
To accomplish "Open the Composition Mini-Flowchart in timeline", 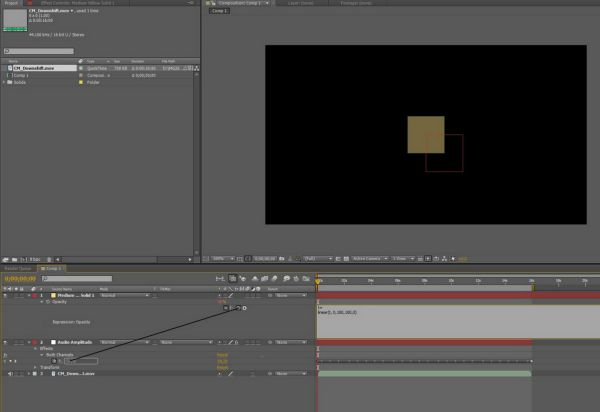I will pyautogui.click(x=220, y=279).
